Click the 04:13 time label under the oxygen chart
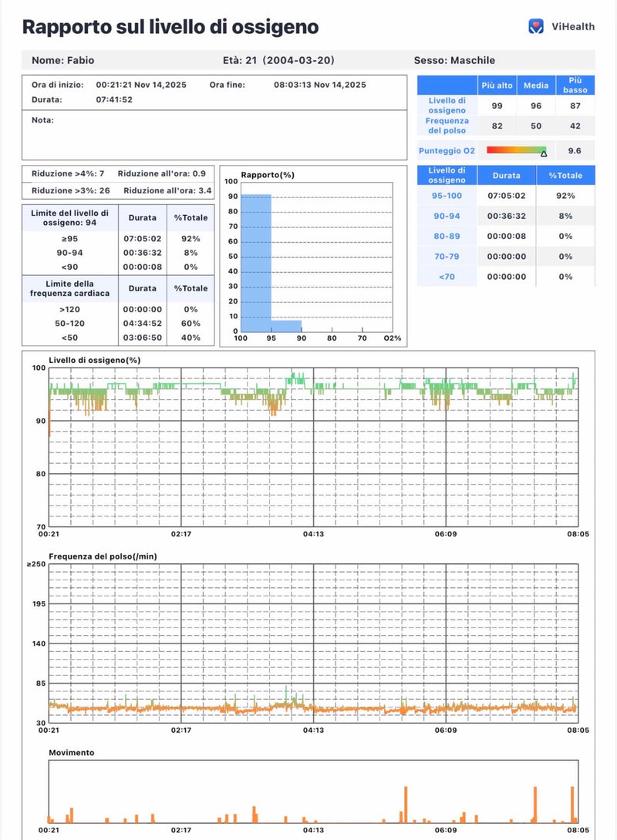The width and height of the screenshot is (617, 840). (x=312, y=533)
